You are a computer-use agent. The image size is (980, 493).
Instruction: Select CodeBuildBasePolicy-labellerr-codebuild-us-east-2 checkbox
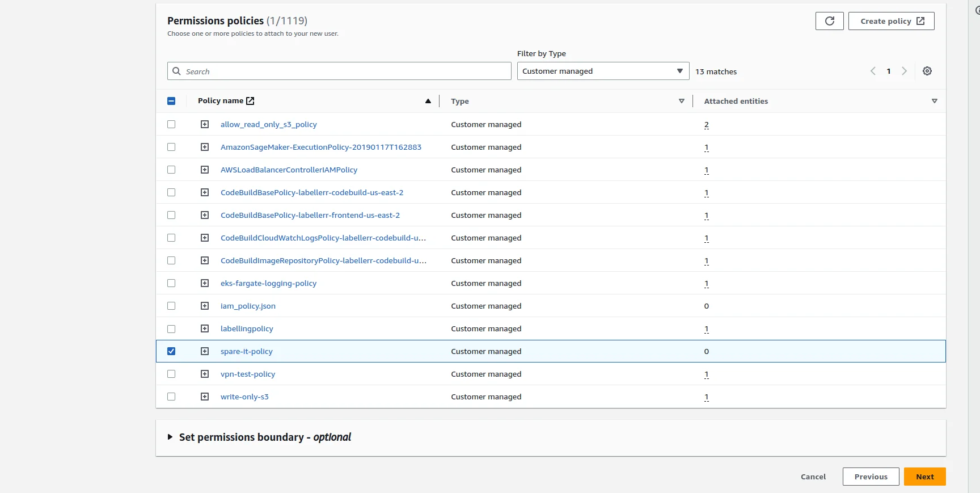coord(171,192)
